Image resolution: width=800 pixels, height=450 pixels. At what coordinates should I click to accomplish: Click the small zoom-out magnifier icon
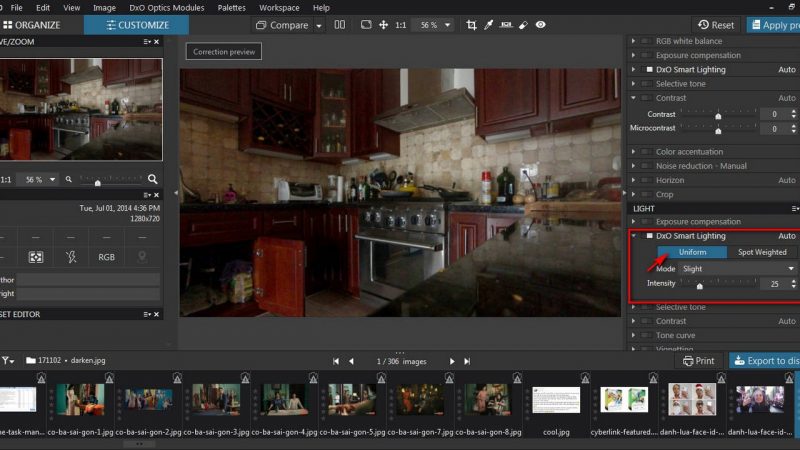68,179
